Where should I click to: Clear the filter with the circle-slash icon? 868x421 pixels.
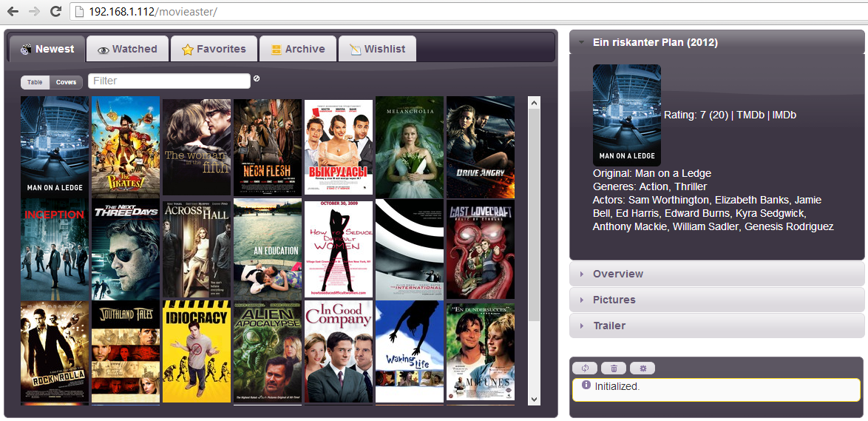(x=257, y=78)
